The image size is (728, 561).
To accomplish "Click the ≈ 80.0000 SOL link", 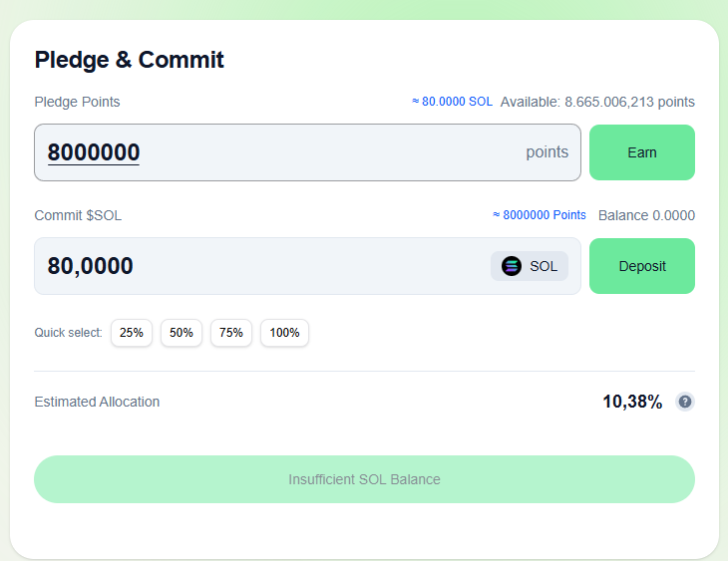I will (x=452, y=102).
